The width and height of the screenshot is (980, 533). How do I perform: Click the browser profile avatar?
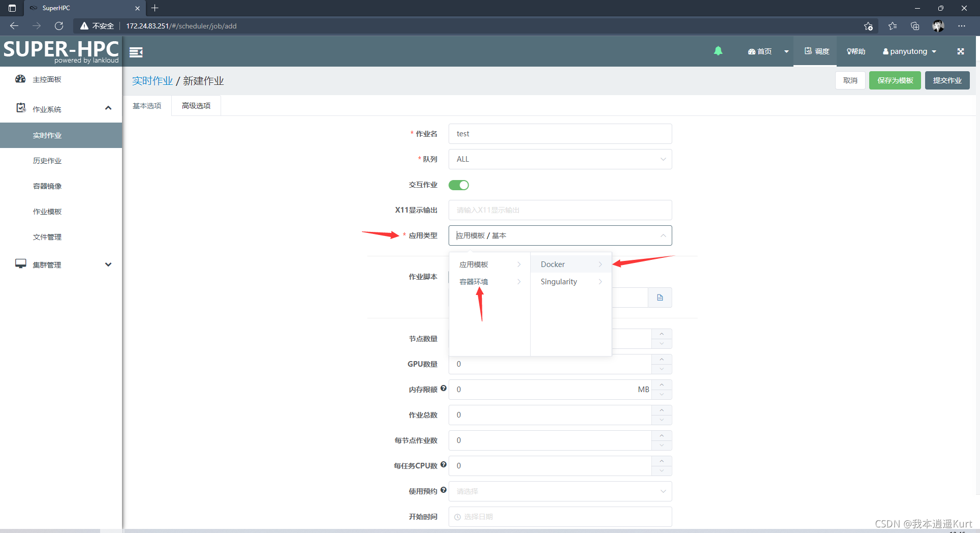tap(938, 26)
